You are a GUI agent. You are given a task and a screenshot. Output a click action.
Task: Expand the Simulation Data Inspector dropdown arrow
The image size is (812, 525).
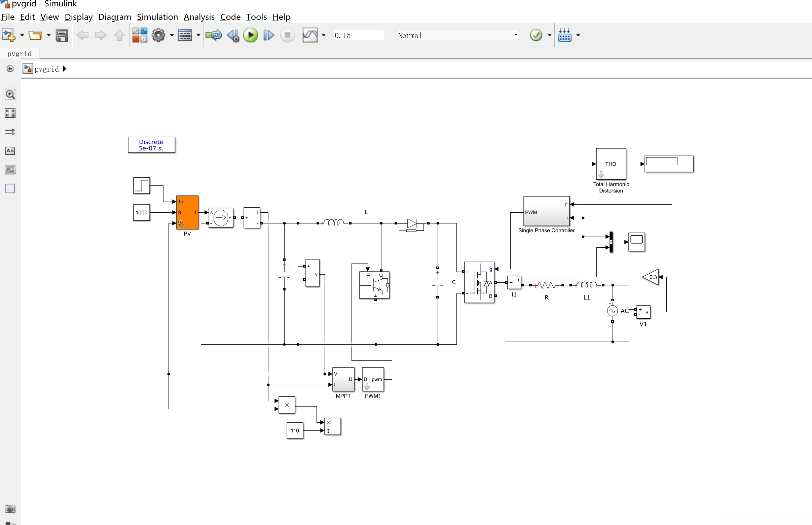(323, 35)
